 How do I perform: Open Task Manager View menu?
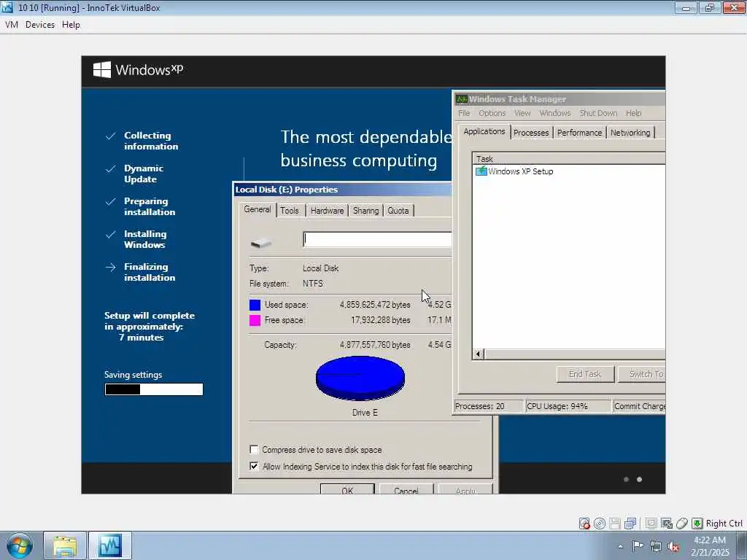522,113
